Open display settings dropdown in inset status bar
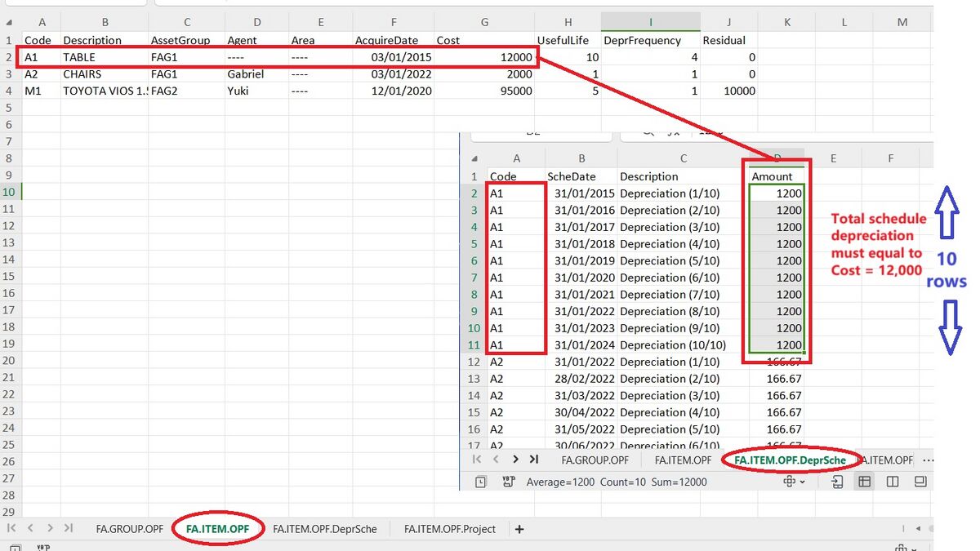 point(794,482)
